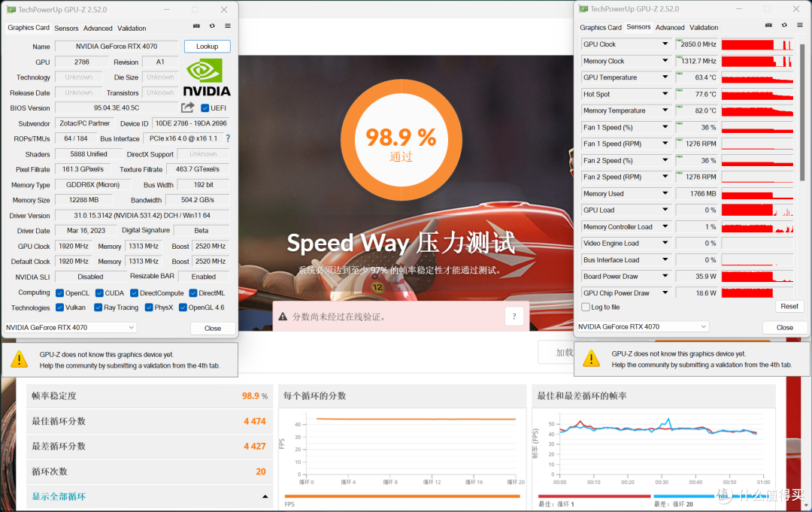812x512 pixels.
Task: Click the refresh icon in left GPU-Z window
Action: point(212,26)
